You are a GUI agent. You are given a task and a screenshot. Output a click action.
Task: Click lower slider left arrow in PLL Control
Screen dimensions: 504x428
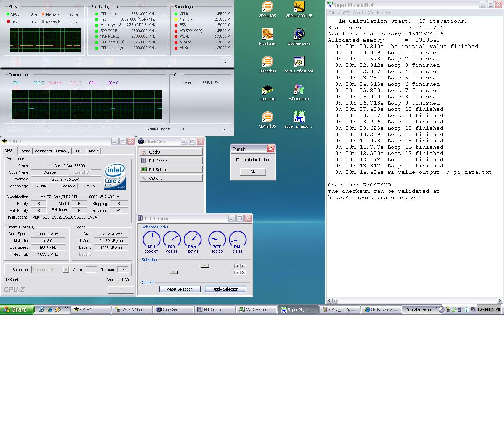(237, 272)
